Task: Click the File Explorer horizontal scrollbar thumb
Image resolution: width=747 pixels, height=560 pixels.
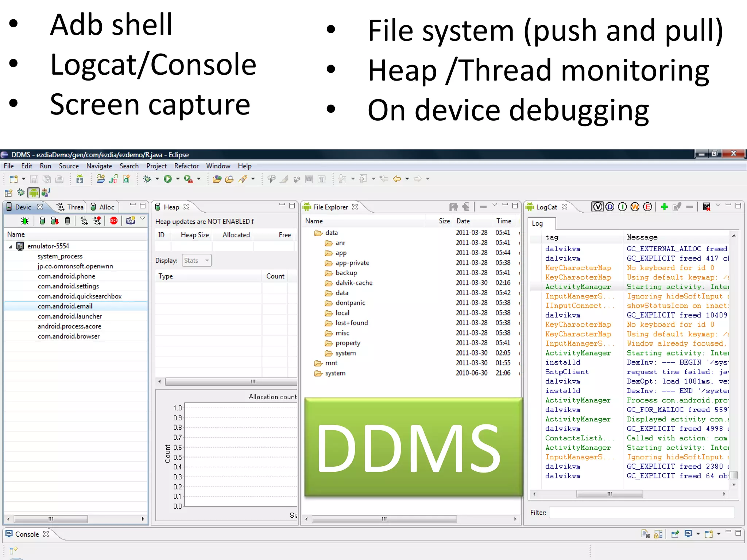Action: pyautogui.click(x=384, y=519)
